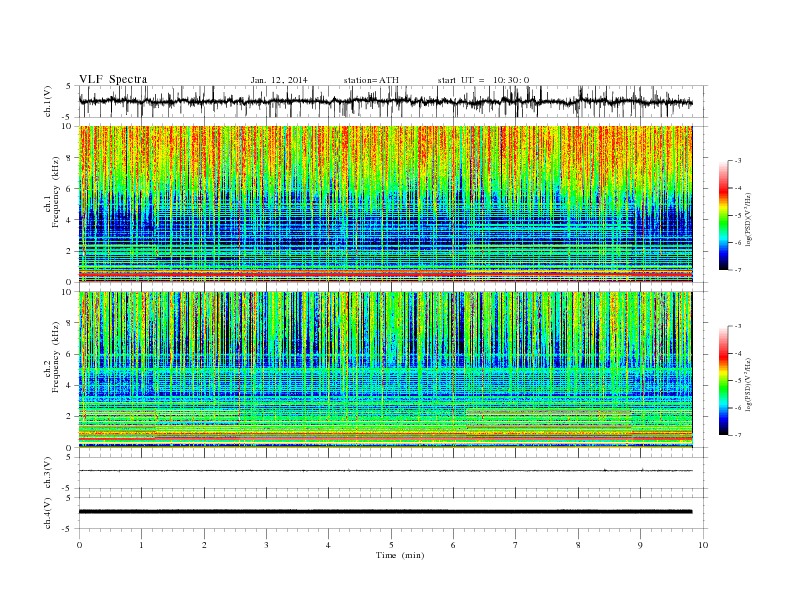The width and height of the screenshot is (792, 612).
Task: Click the "-3" tick on the lower colorbar
Action: coord(737,326)
